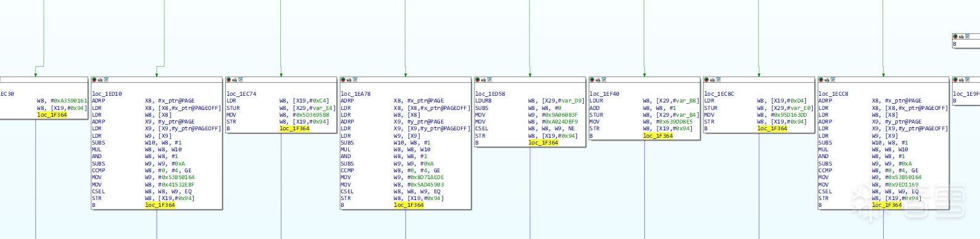Image resolution: width=980 pixels, height=239 pixels.
Task: Select constant #0x639DD8E5
Action: (x=675, y=122)
